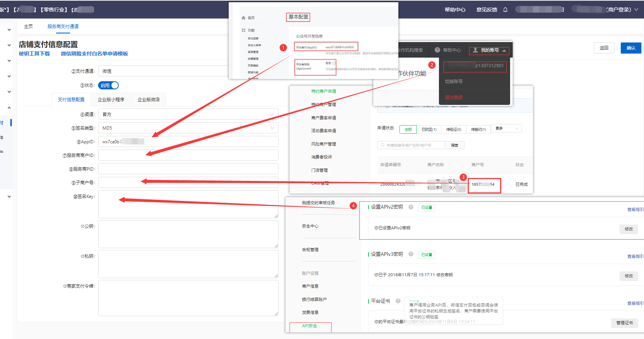644x339 pixels.
Task: Select the 服务商支付通道 tab
Action: [x=63, y=27]
